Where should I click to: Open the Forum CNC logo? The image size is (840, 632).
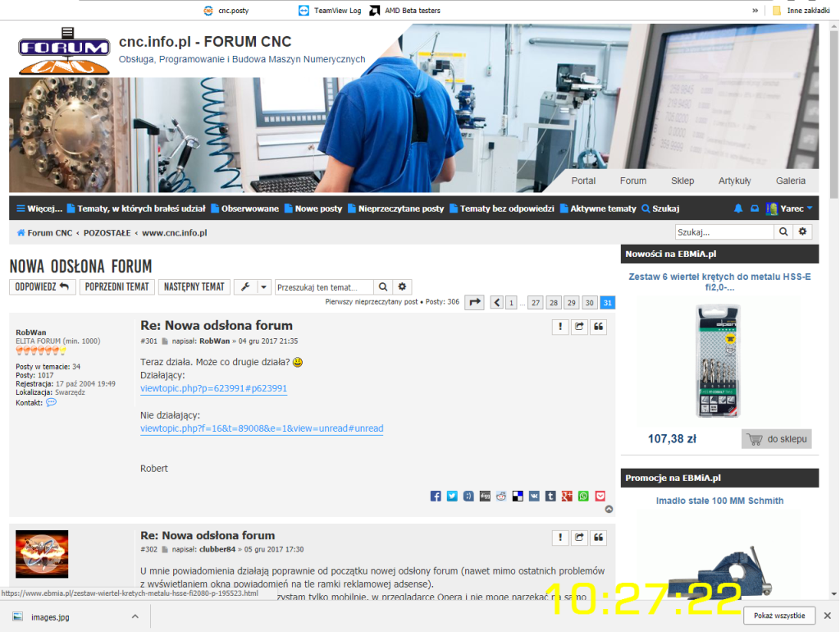point(64,50)
